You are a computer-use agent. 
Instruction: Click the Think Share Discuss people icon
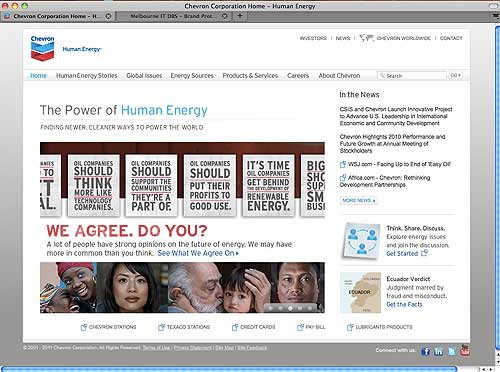(361, 241)
